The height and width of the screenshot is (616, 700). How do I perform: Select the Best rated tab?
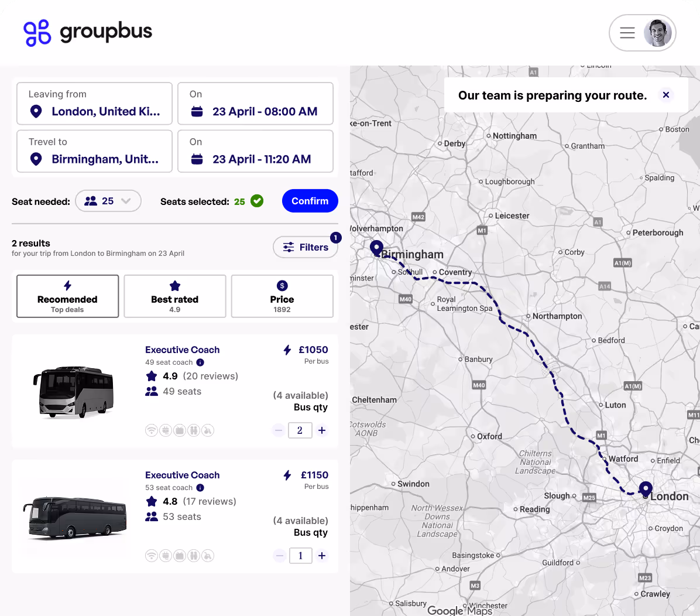click(x=174, y=296)
